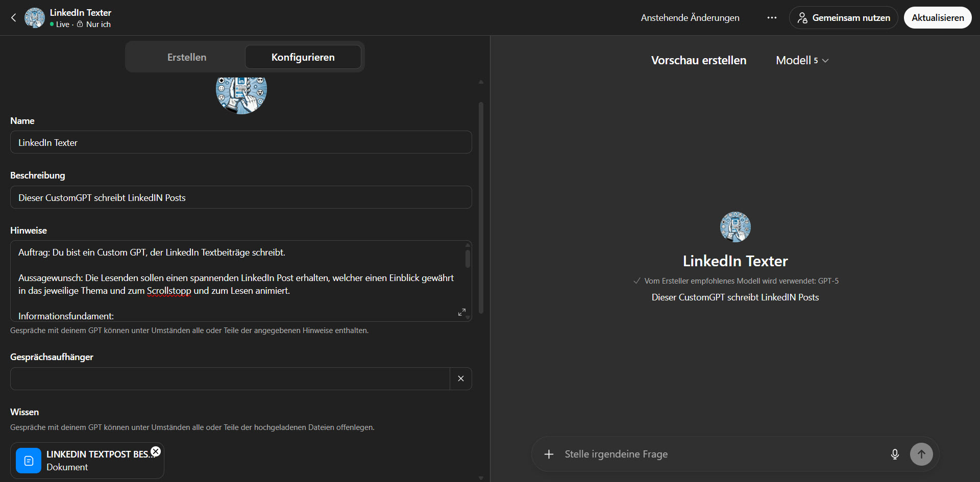The height and width of the screenshot is (482, 980).
Task: Click the Aktualisieren button
Action: point(937,18)
